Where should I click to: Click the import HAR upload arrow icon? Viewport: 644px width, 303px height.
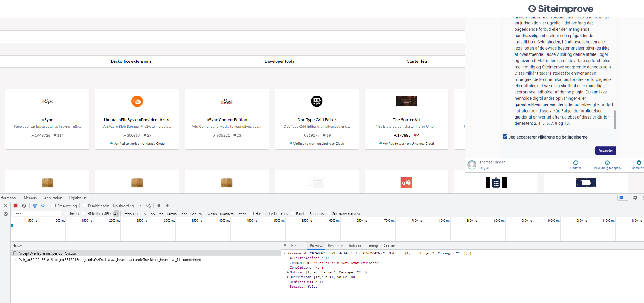coord(159,206)
